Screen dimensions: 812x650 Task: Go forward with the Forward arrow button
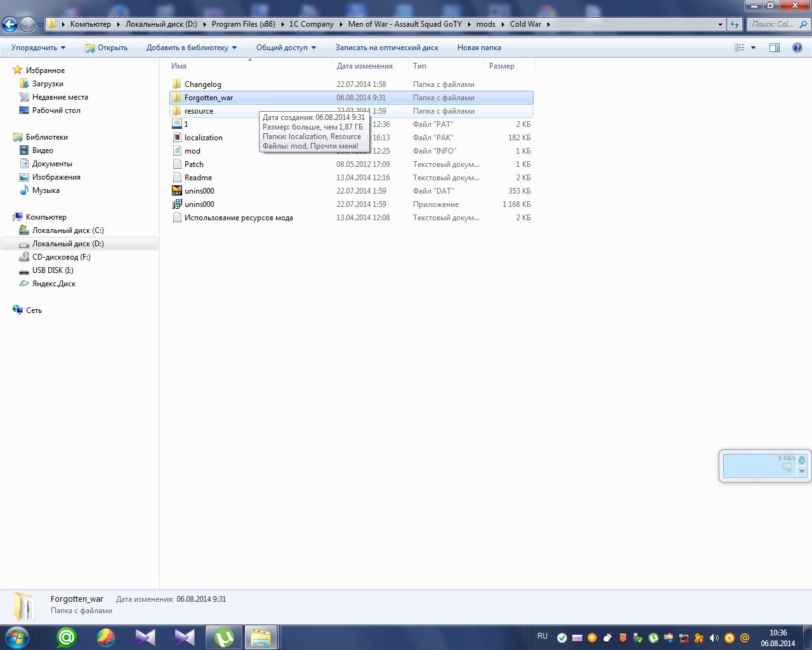pyautogui.click(x=27, y=24)
